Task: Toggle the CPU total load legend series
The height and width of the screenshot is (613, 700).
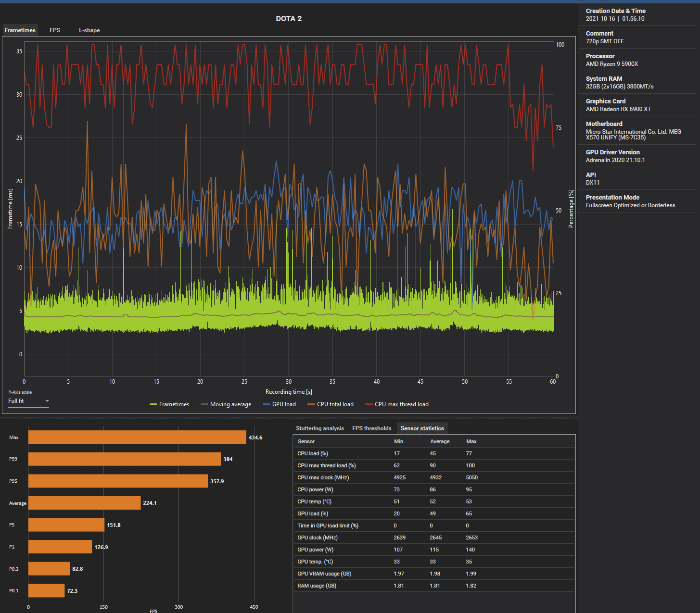Action: tap(331, 404)
